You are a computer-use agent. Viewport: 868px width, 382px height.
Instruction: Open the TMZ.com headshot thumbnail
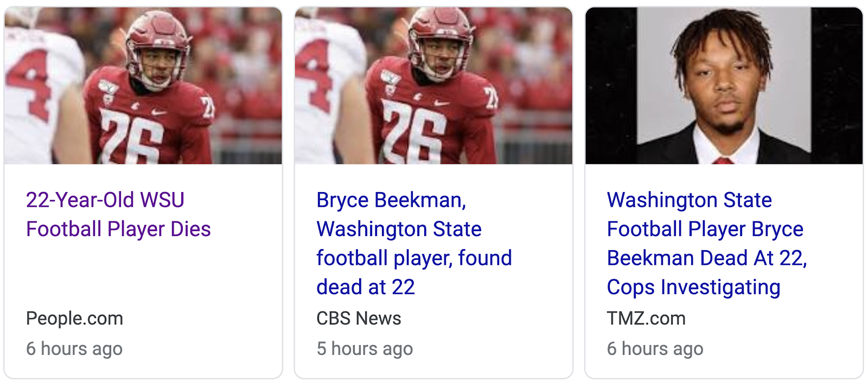coord(724,86)
